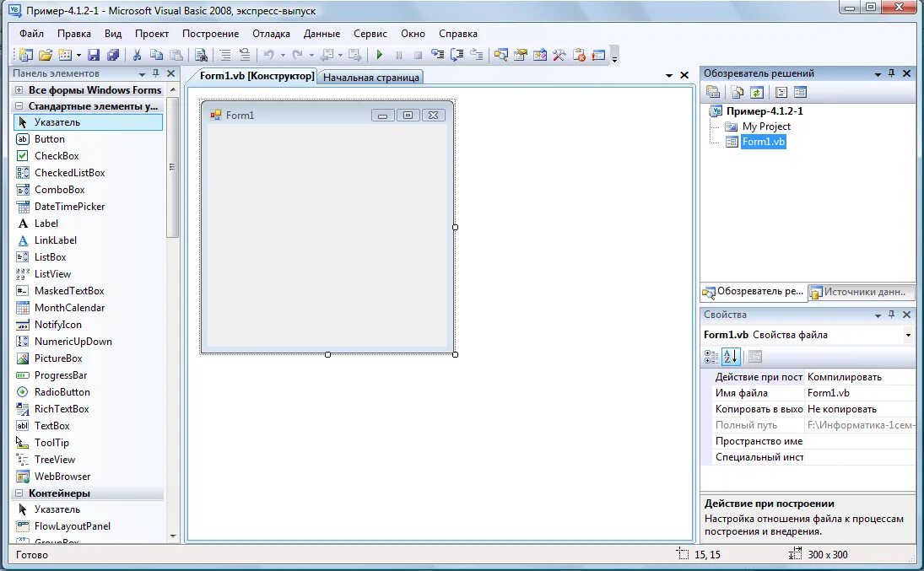Image resolution: width=924 pixels, height=571 pixels.
Task: Switch to the Начальная страница tab
Action: (x=371, y=78)
